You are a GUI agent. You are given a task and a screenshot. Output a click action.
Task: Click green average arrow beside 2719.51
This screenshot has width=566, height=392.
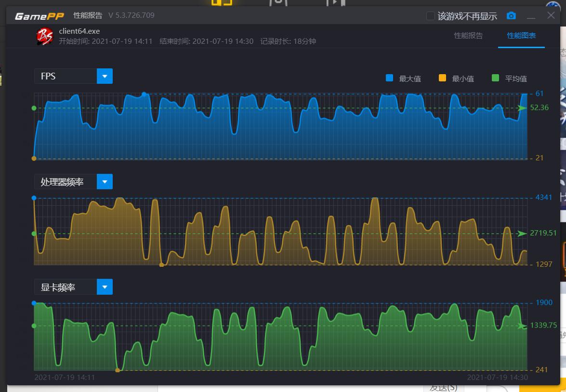coord(522,234)
